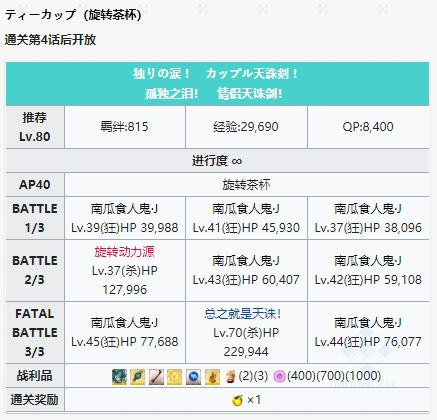Select the (400)(700)(1000) candy drop amounts

coord(334,376)
